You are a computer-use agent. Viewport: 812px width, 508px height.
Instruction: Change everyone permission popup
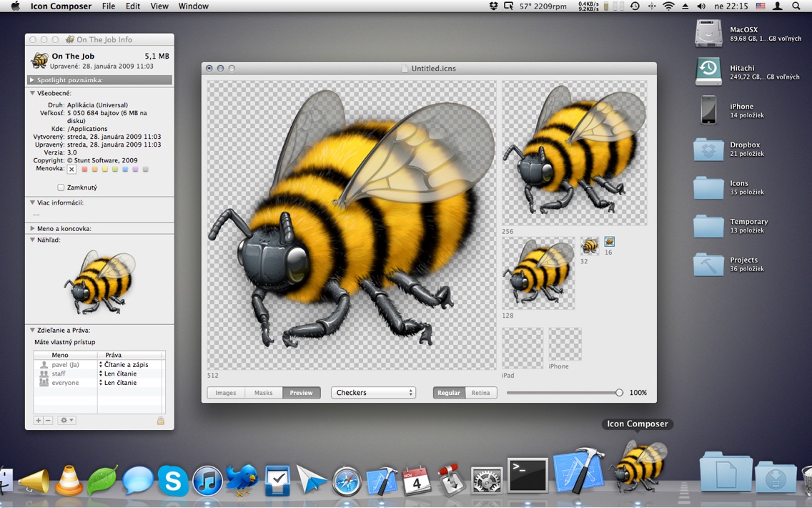[x=118, y=383]
